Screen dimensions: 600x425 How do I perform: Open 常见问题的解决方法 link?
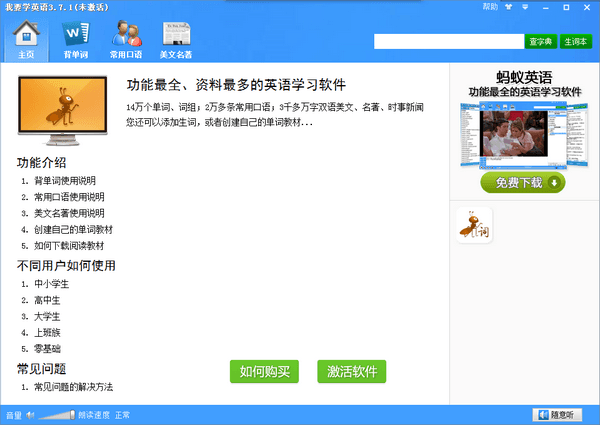73,387
